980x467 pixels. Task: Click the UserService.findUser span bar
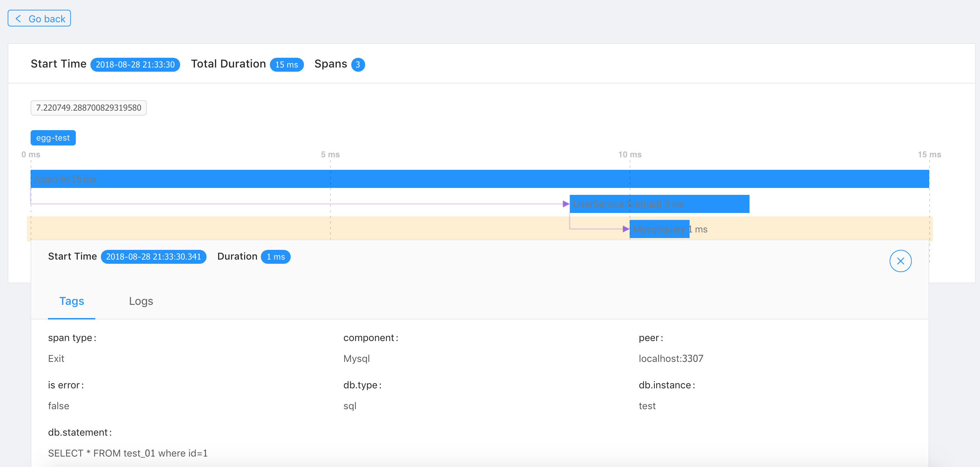pyautogui.click(x=659, y=204)
